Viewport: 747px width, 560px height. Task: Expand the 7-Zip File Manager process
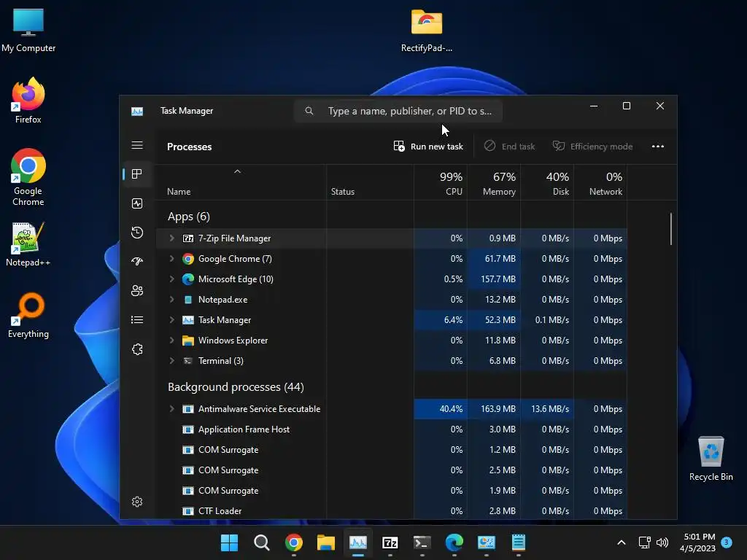click(172, 238)
